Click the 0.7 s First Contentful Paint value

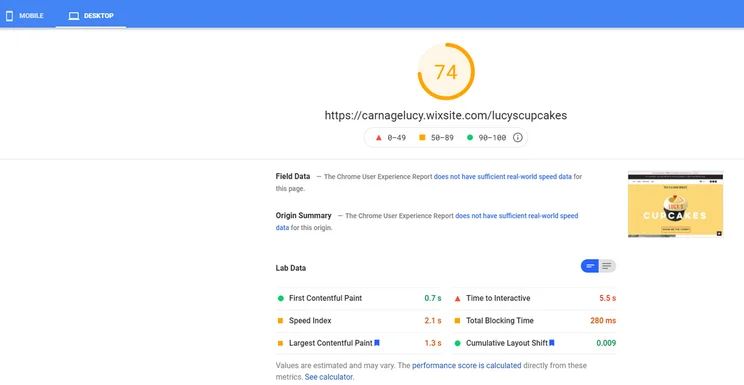coord(433,298)
